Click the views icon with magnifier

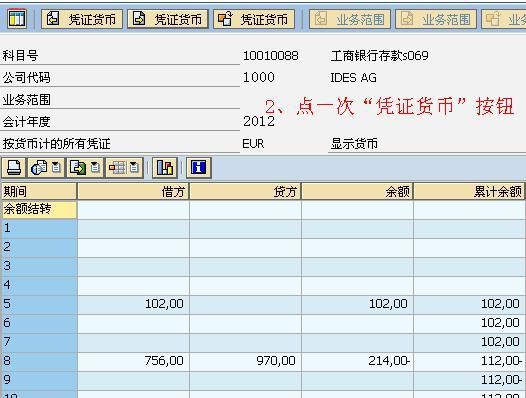[x=39, y=167]
